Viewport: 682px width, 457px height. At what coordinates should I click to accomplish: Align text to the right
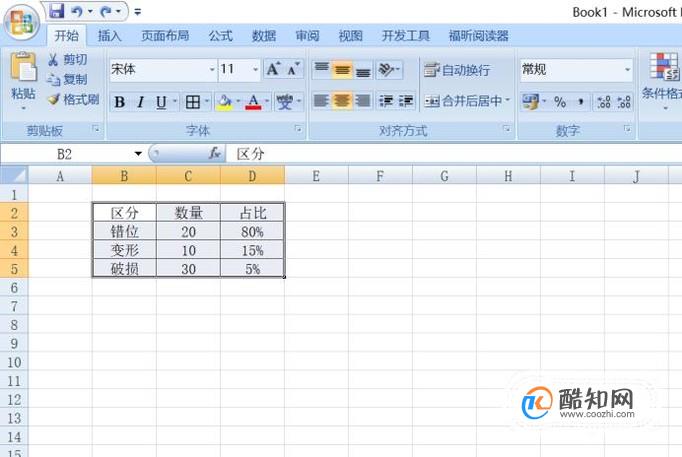(x=363, y=101)
